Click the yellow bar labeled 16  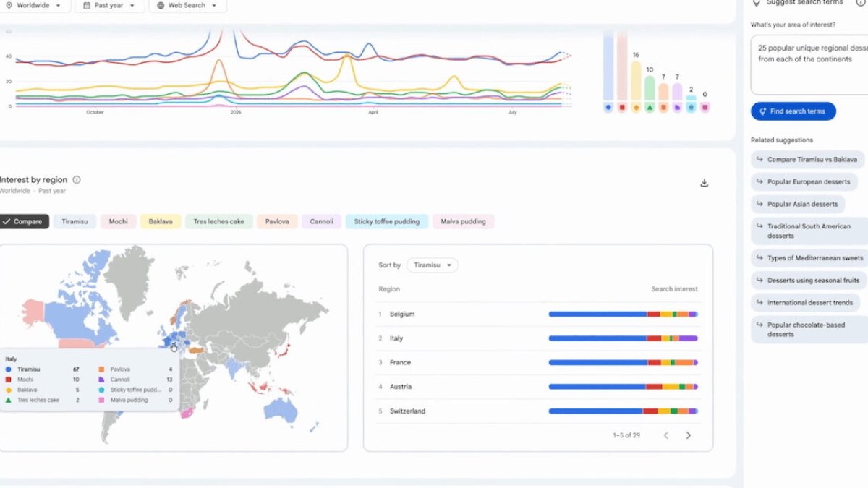pos(636,80)
